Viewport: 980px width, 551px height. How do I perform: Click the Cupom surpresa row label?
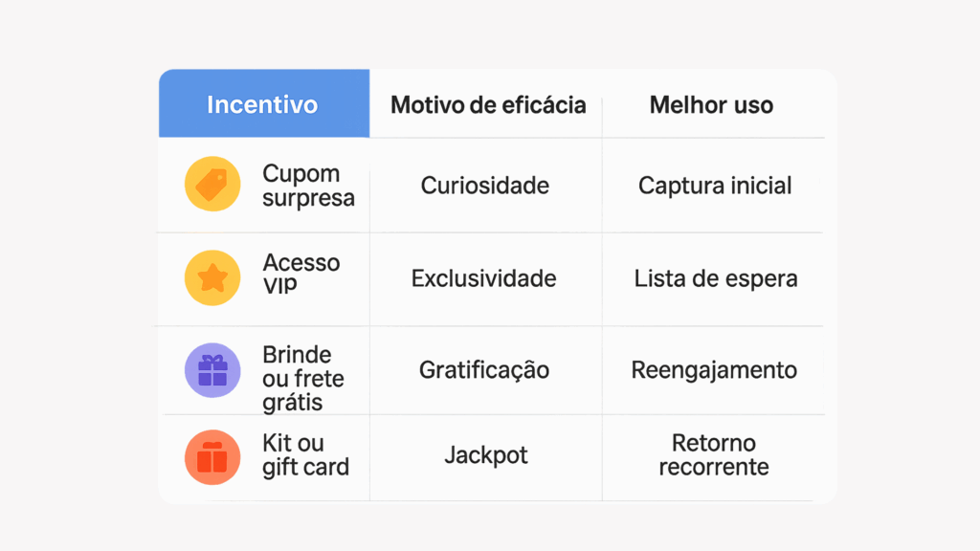[308, 186]
